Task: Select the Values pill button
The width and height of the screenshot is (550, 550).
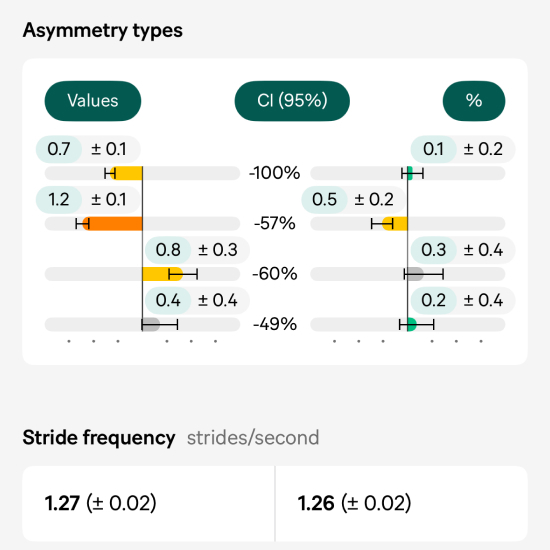Action: click(93, 101)
